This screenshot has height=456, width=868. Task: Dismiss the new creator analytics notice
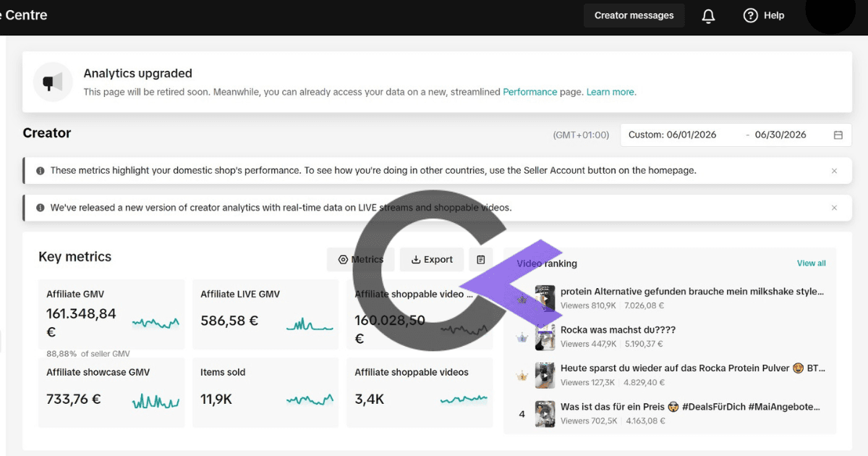click(x=834, y=208)
